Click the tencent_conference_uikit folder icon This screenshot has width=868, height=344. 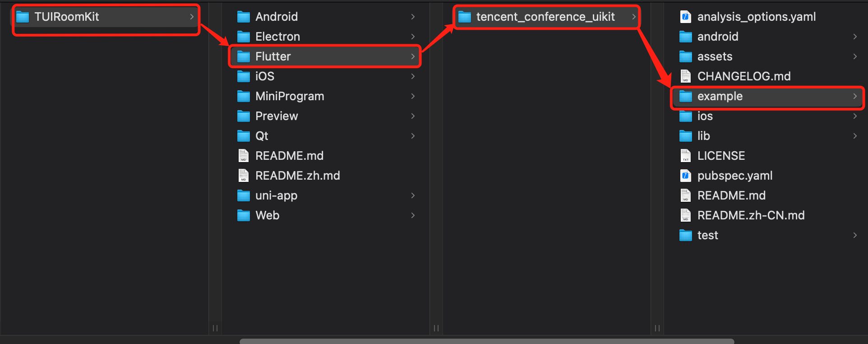[x=465, y=17]
